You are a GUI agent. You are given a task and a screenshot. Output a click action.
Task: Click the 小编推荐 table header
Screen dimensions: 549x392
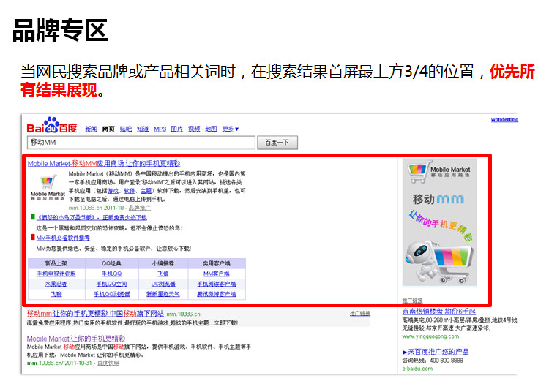coord(163,263)
